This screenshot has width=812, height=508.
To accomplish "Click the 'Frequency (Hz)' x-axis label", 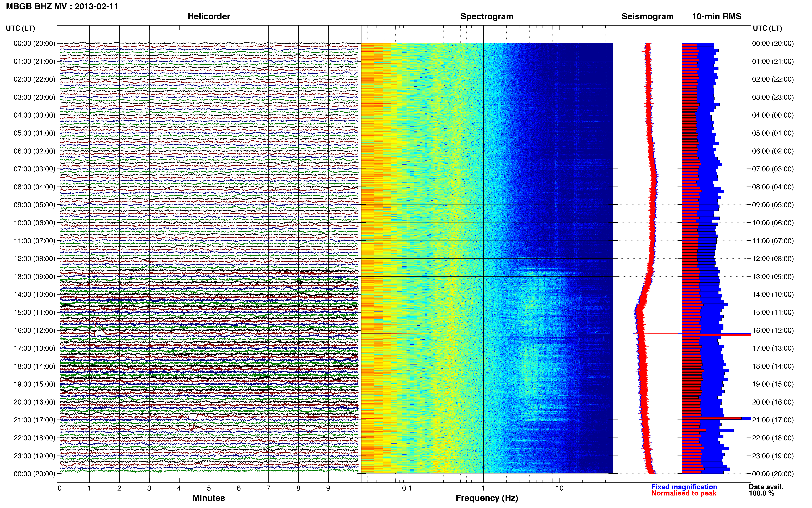I will click(x=487, y=498).
